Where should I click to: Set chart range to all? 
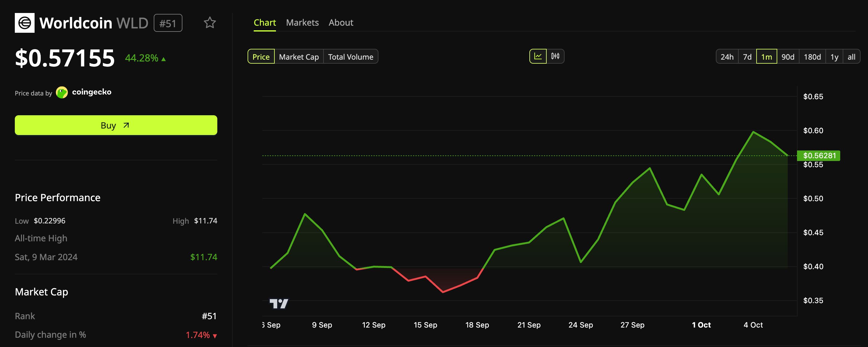coord(851,57)
